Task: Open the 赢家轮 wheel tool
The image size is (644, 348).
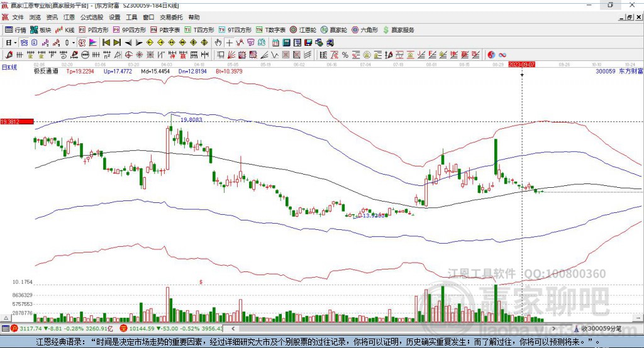Action: click(x=333, y=30)
